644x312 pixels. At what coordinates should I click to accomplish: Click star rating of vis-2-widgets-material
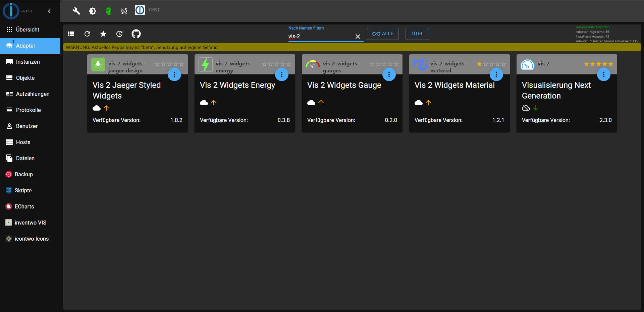491,64
